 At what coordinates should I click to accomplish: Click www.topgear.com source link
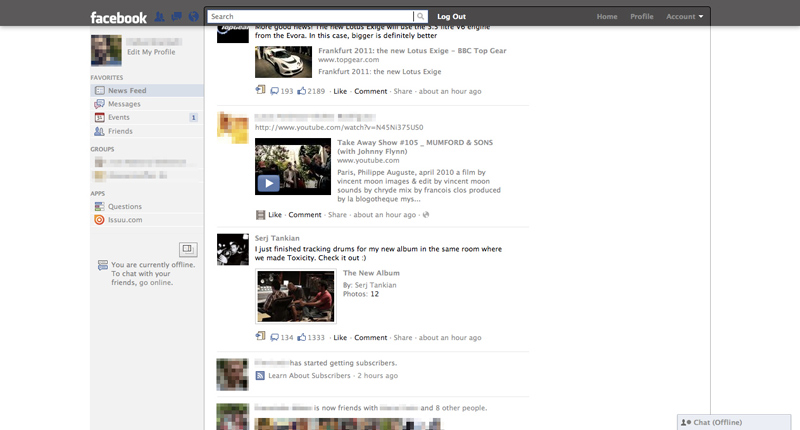pos(348,60)
